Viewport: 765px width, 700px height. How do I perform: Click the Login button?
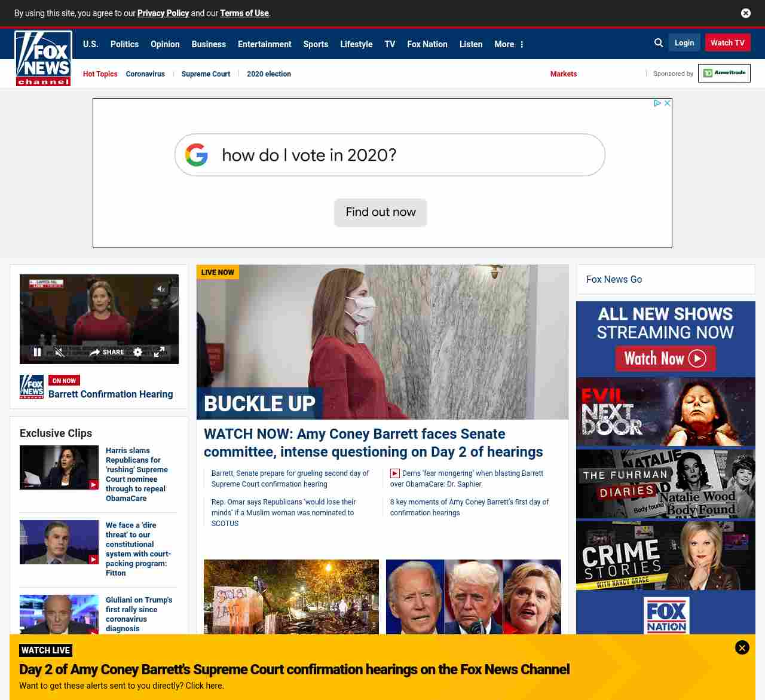tap(684, 42)
